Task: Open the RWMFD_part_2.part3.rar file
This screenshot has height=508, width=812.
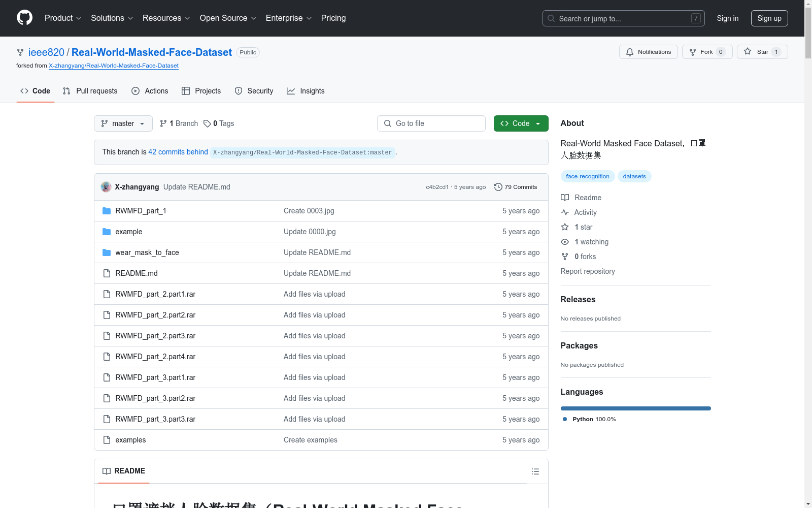Action: (x=155, y=336)
